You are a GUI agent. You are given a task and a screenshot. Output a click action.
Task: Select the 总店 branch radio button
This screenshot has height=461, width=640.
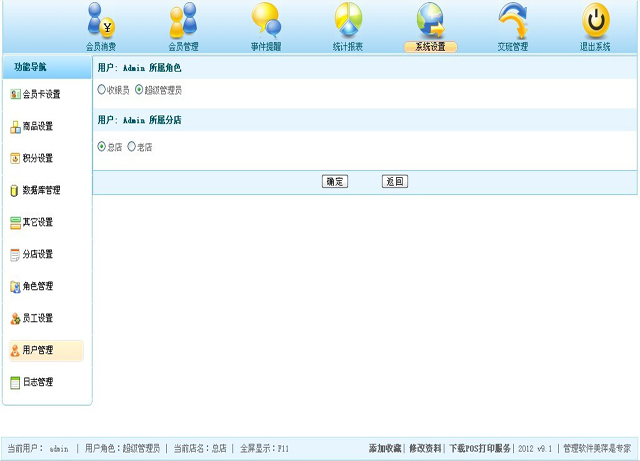tap(102, 147)
